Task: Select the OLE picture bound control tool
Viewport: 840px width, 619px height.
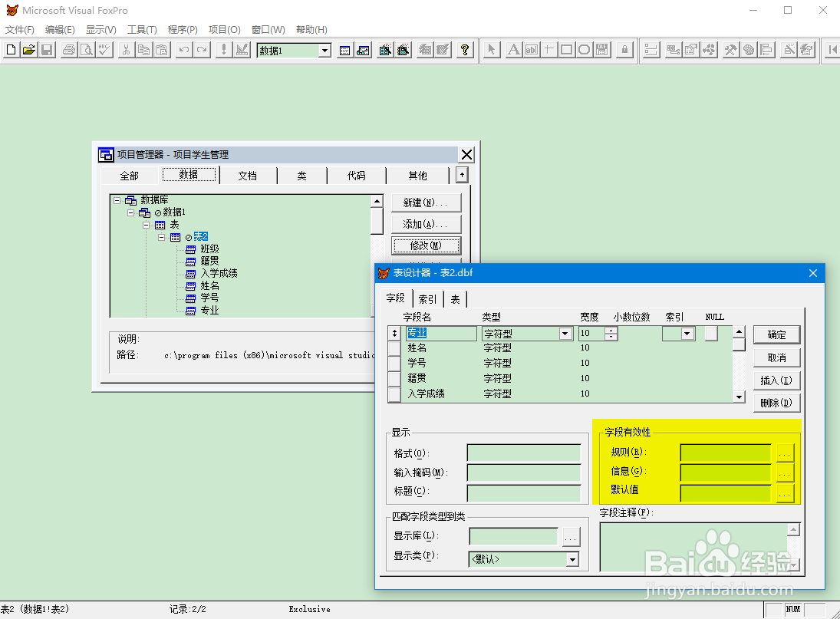Action: click(x=602, y=51)
